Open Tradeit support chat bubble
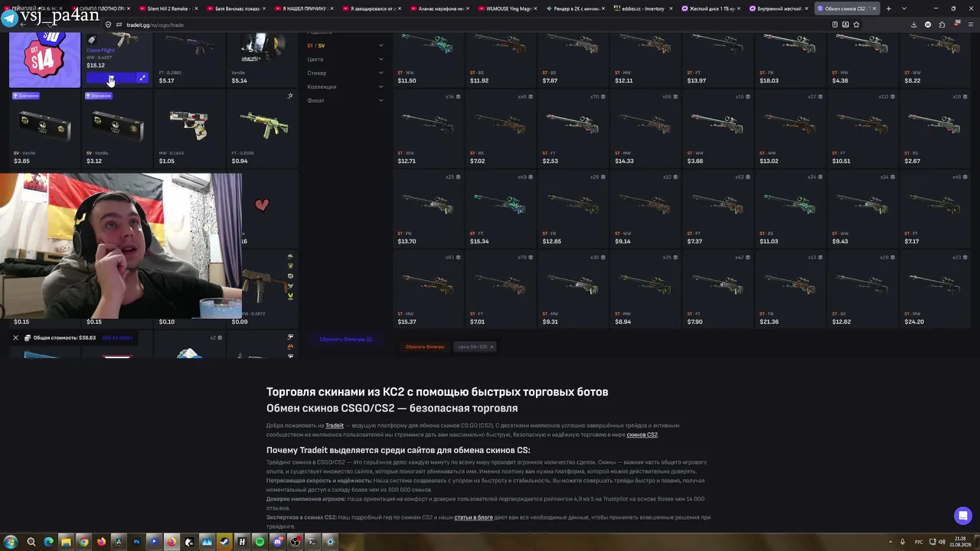 pyautogui.click(x=963, y=516)
